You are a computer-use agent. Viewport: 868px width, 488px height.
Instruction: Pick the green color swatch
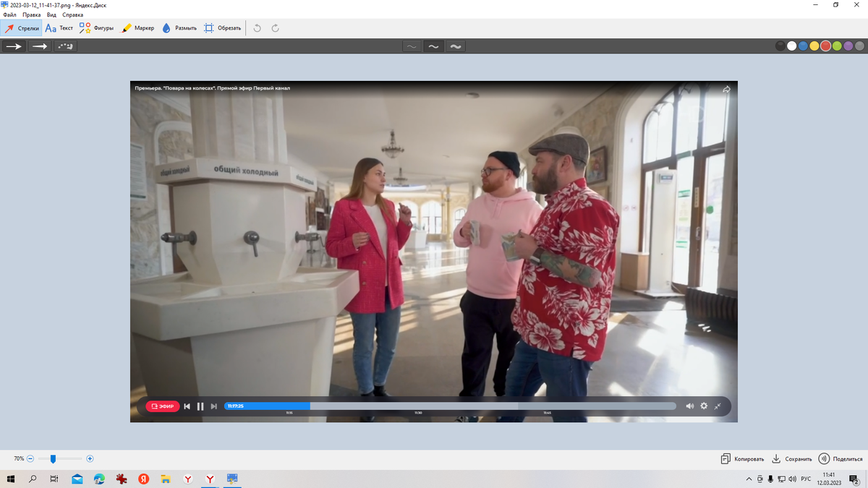point(837,46)
